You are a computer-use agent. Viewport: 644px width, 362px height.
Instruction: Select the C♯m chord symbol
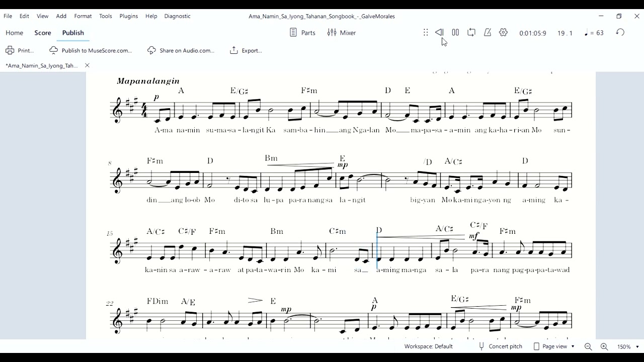point(338,231)
